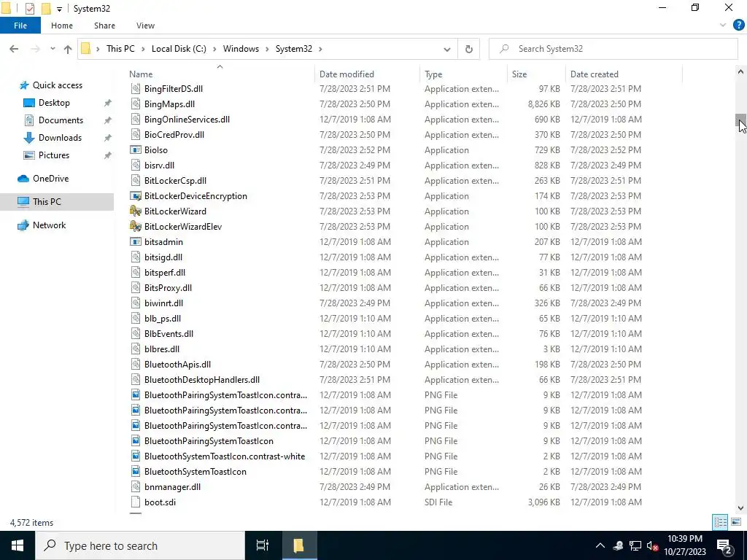The height and width of the screenshot is (560, 747).
Task: Open Task View on the taskbar
Action: [263, 545]
